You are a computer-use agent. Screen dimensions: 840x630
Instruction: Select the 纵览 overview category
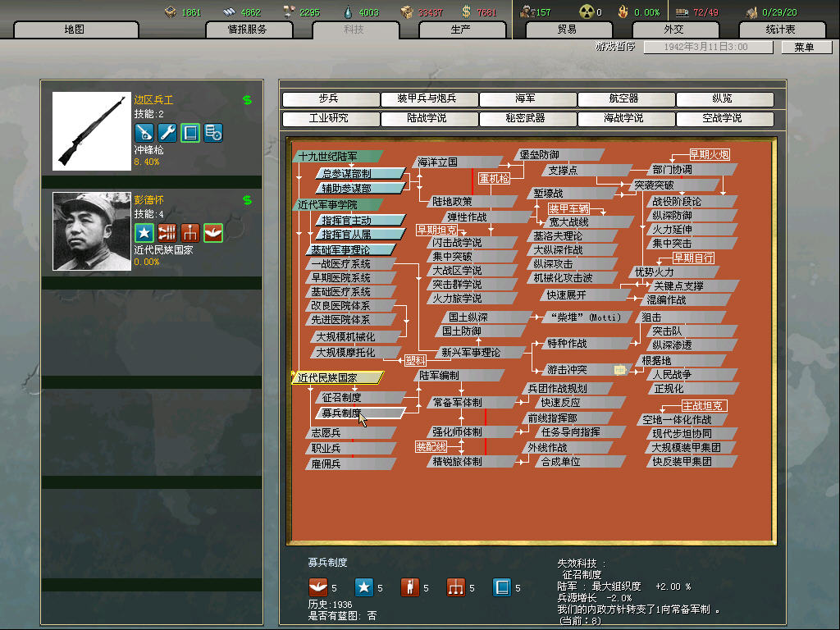[725, 99]
